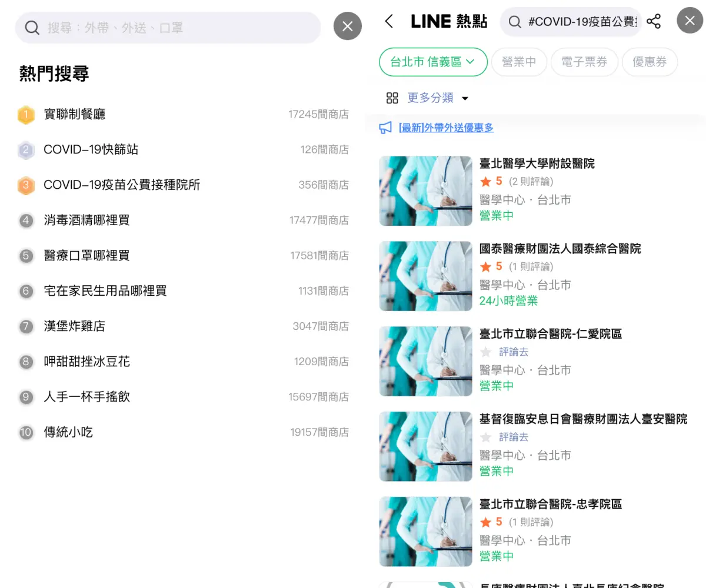Image resolution: width=706 pixels, height=588 pixels.
Task: Select 傳統小吃 in popular searches
Action: [68, 432]
